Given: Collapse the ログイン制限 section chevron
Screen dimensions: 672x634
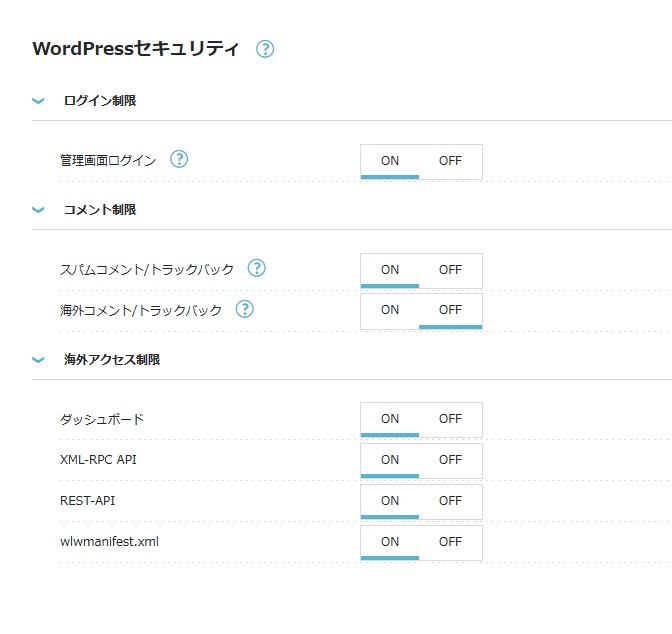Looking at the screenshot, I should click(39, 101).
